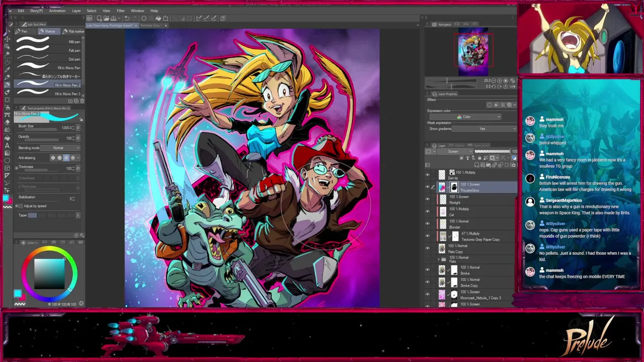The image size is (644, 362).
Task: Click the layer opacity slider
Action: pos(492,151)
